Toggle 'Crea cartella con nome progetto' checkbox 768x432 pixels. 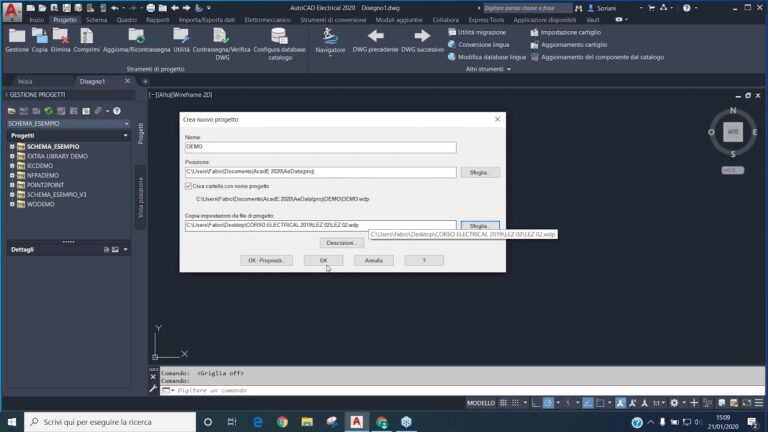click(189, 186)
